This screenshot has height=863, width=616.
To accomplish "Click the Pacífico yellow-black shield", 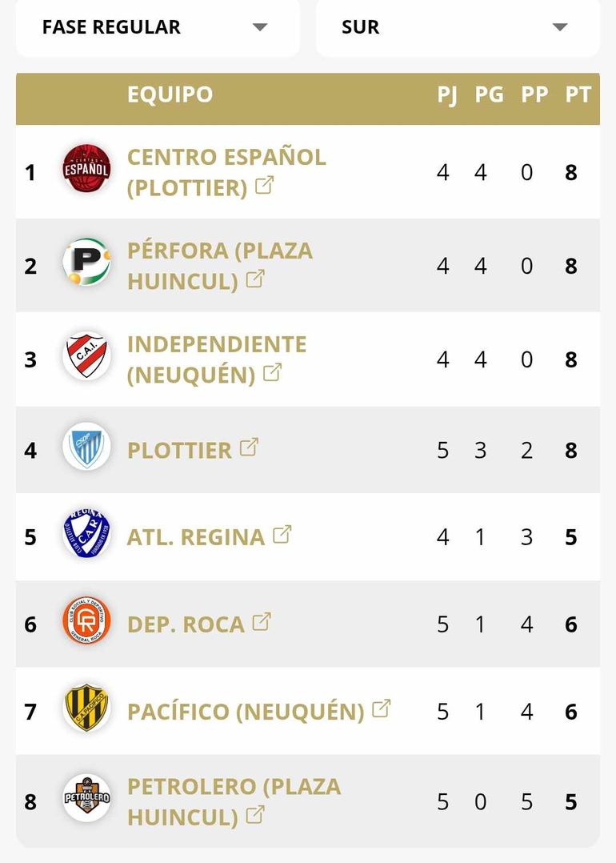I will pos(86,708).
